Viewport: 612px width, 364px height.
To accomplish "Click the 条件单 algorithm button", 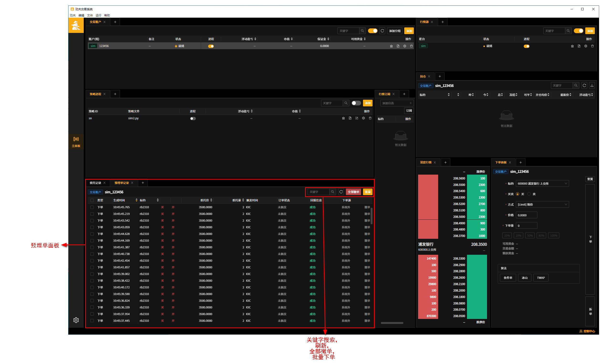I will pos(508,278).
